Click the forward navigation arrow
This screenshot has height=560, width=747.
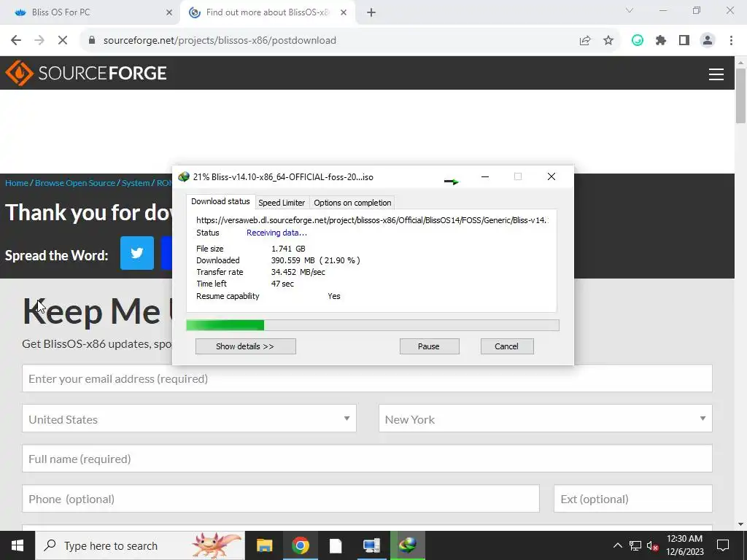(x=39, y=40)
